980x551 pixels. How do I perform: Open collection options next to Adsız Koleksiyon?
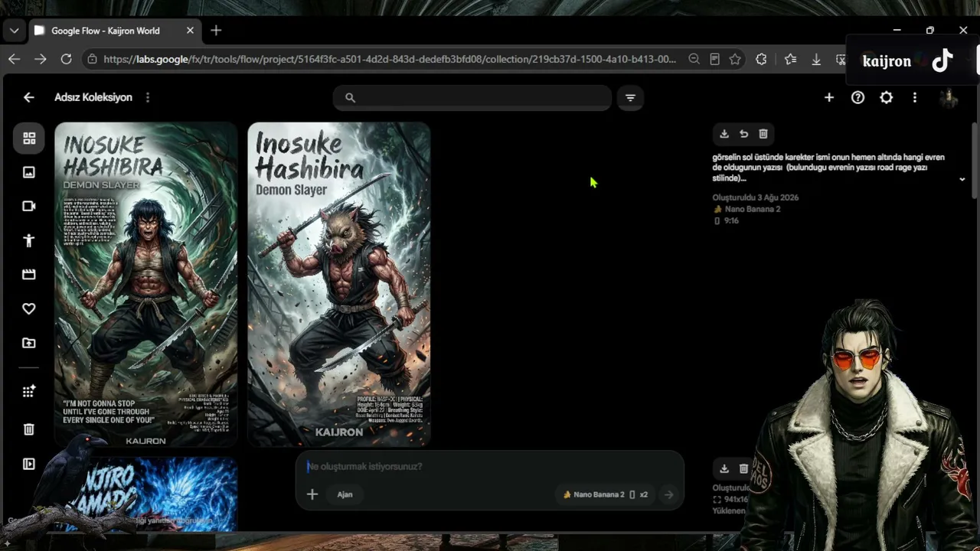(148, 97)
